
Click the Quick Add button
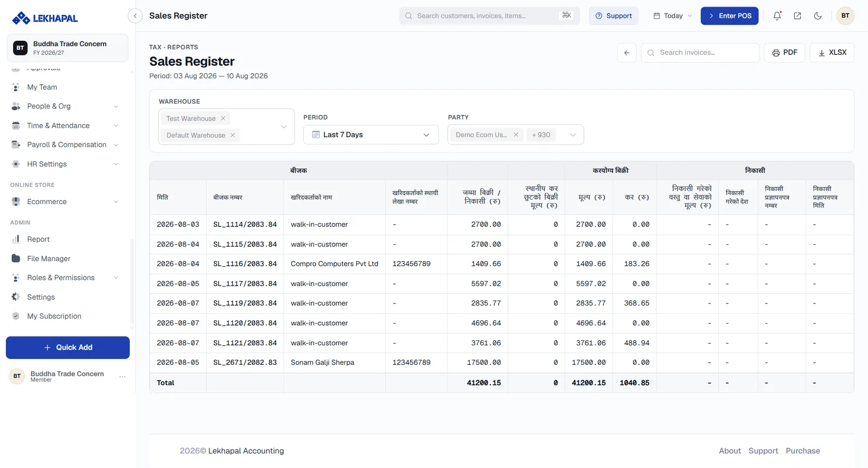click(68, 347)
